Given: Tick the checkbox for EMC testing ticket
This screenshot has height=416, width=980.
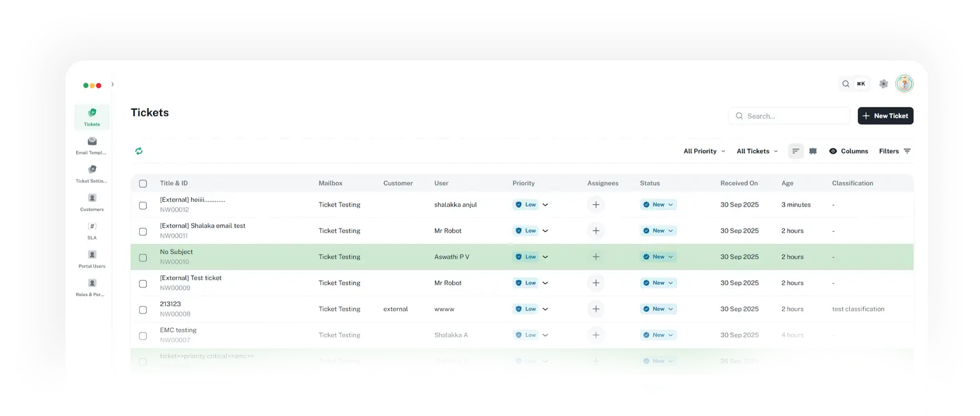Looking at the screenshot, I should tap(143, 335).
